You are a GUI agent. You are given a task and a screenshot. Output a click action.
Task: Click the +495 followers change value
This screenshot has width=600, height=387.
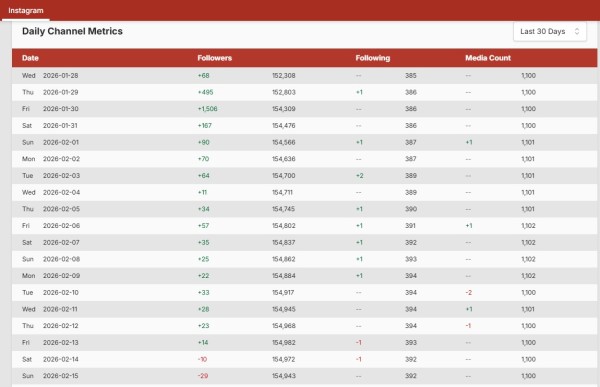click(x=205, y=92)
